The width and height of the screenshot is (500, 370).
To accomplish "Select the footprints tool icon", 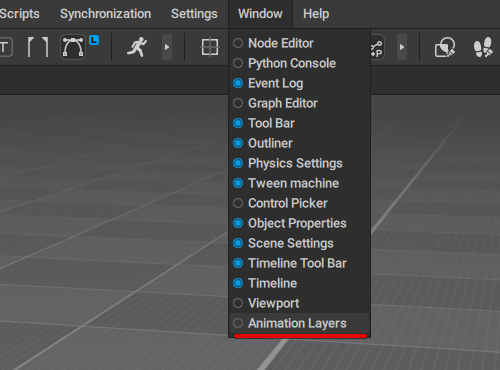I will tap(483, 47).
